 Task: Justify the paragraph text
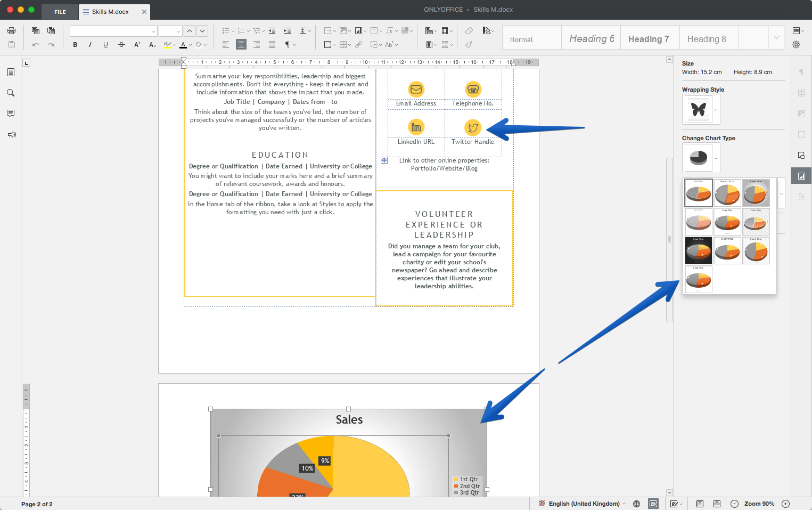pyautogui.click(x=272, y=45)
